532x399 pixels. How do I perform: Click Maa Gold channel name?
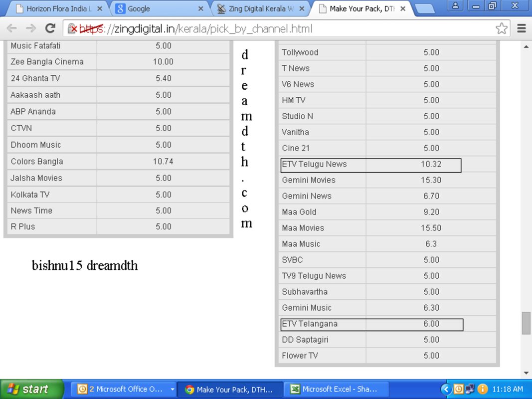point(299,212)
